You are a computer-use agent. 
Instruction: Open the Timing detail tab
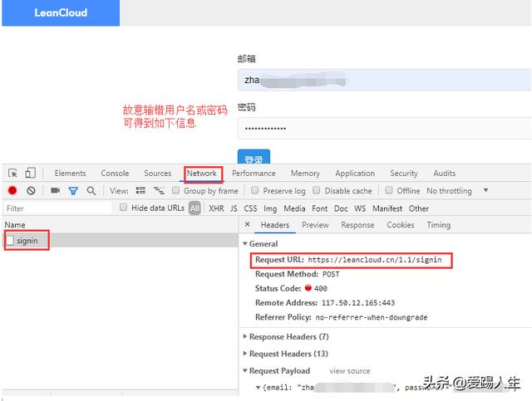(x=439, y=225)
